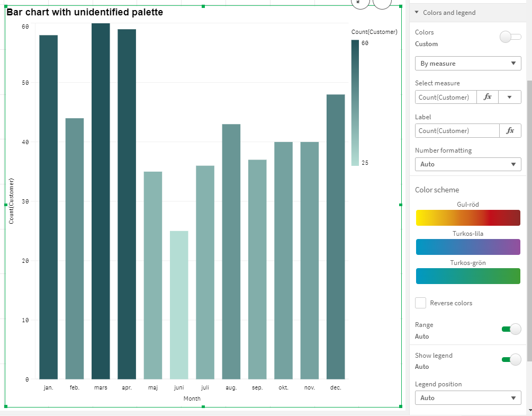Open the Number formatting dropdown
The width and height of the screenshot is (532, 416).
pyautogui.click(x=468, y=164)
